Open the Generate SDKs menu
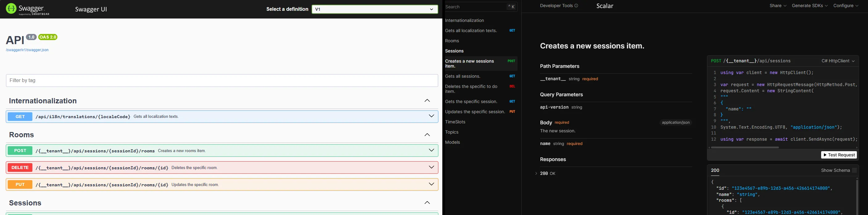 tap(810, 6)
